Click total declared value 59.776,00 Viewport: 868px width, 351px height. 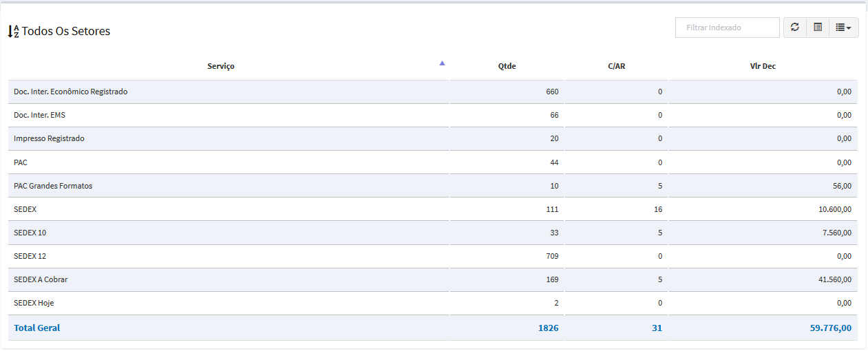click(831, 328)
